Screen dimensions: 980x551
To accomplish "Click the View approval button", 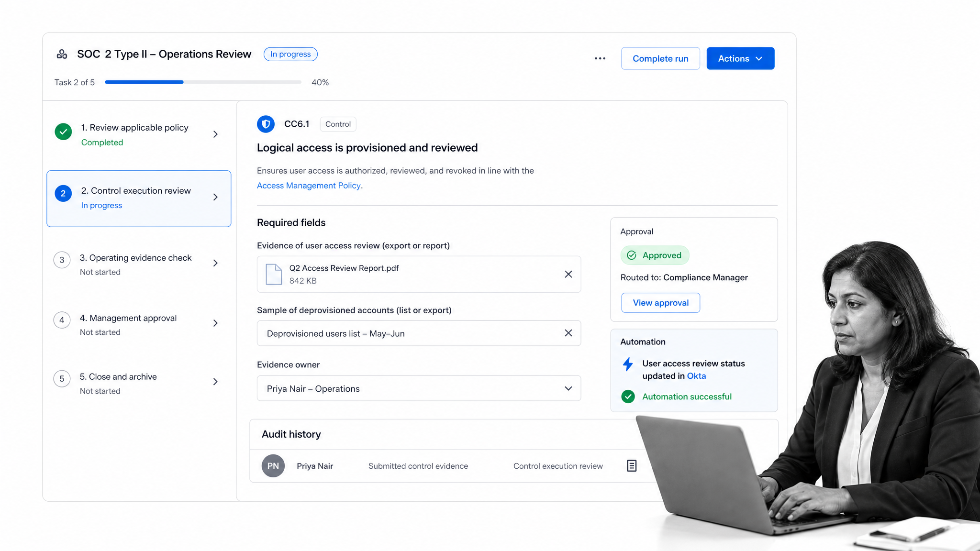I will pyautogui.click(x=660, y=303).
